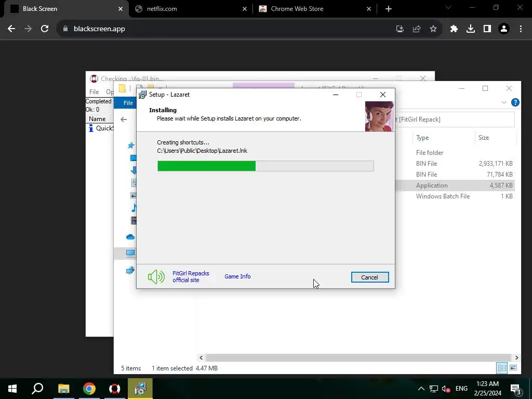Select OneDrive cloud in Explorer sidebar
This screenshot has width=532, height=399.
tap(130, 237)
